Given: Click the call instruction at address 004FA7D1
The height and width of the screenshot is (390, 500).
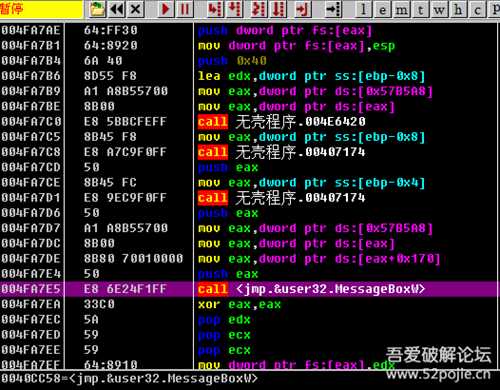Looking at the screenshot, I should click(x=282, y=198).
